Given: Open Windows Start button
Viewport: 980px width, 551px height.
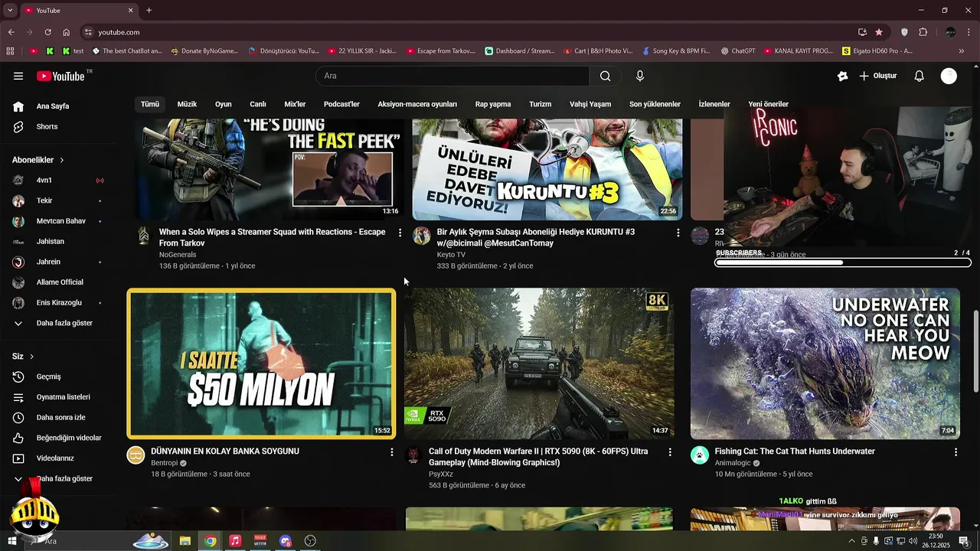Looking at the screenshot, I should [11, 541].
